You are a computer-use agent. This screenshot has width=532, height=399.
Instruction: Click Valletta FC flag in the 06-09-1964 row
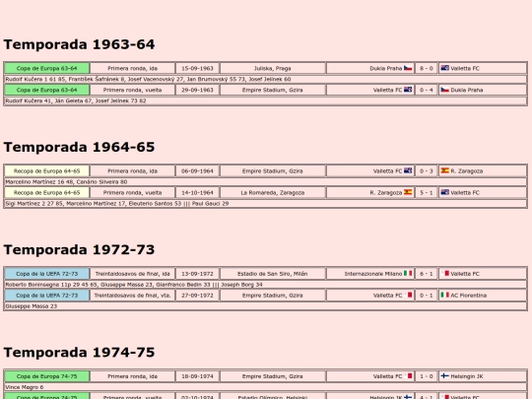tap(408, 170)
